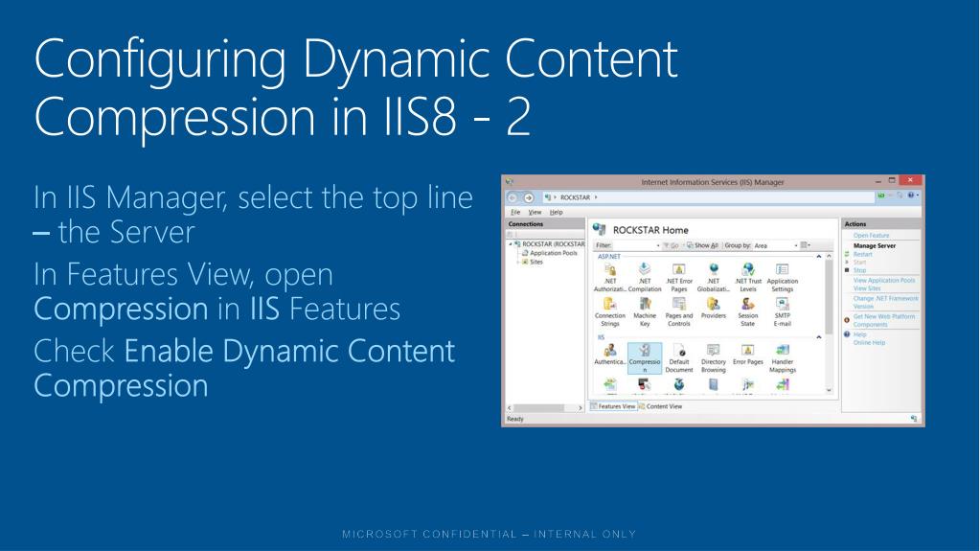Click the Go filter button

point(672,245)
